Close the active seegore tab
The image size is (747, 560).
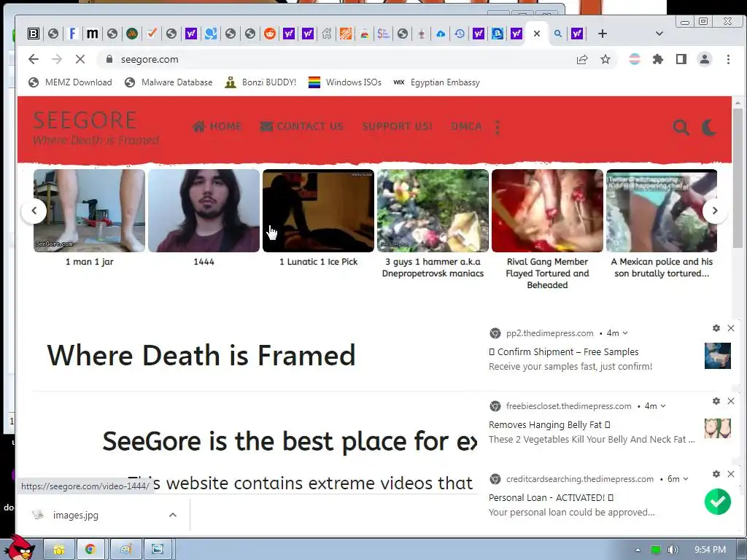click(x=537, y=34)
